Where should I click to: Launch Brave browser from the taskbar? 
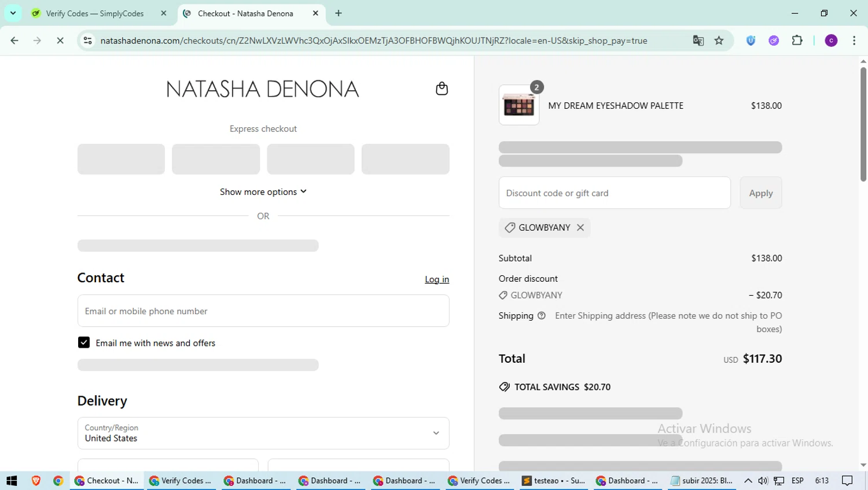36,481
